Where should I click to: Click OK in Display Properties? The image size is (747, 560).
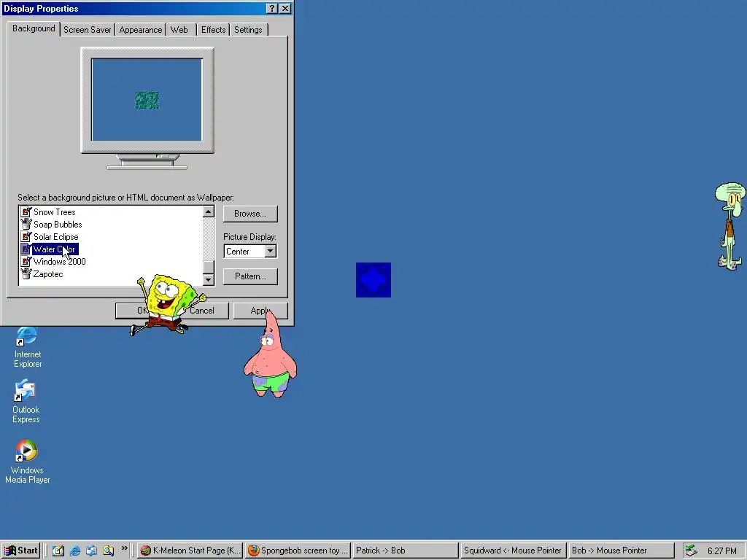[142, 311]
